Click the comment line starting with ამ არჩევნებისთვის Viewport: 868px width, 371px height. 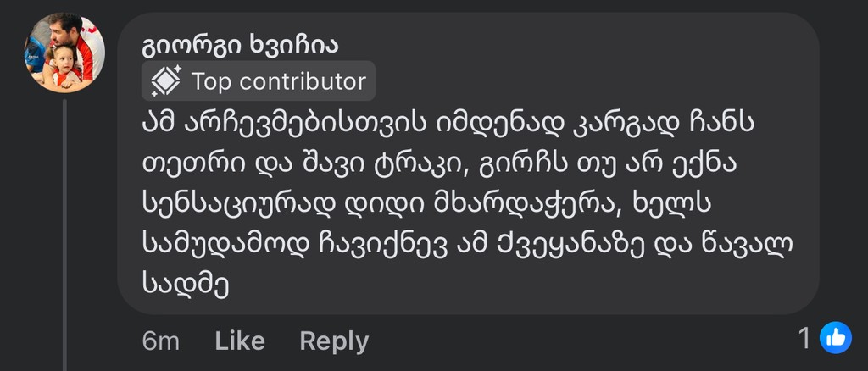449,123
